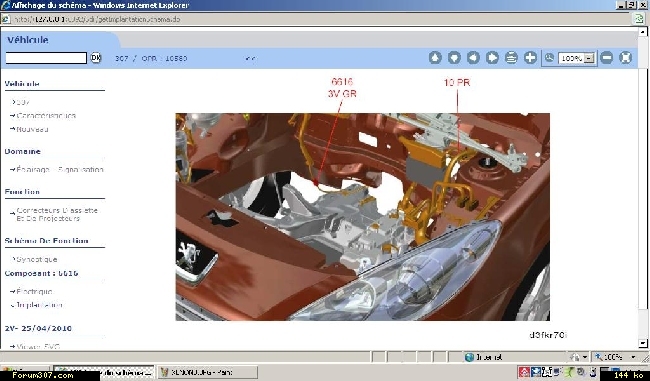This screenshot has height=381, width=650.
Task: Zoom in with the plus icon
Action: pos(531,58)
